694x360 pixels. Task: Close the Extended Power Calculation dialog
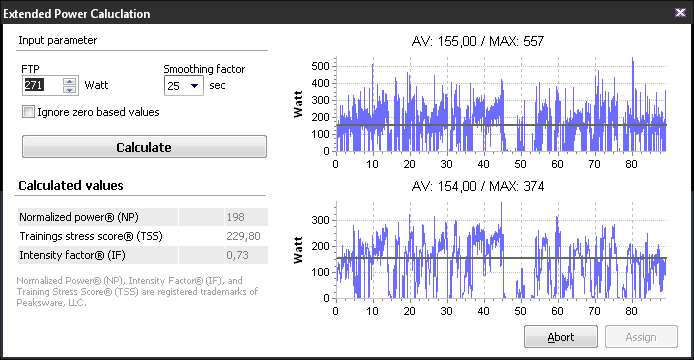pyautogui.click(x=680, y=12)
